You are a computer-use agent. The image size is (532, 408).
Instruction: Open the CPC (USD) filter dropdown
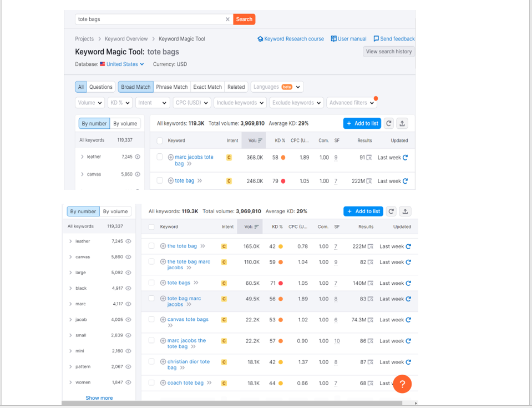(192, 103)
